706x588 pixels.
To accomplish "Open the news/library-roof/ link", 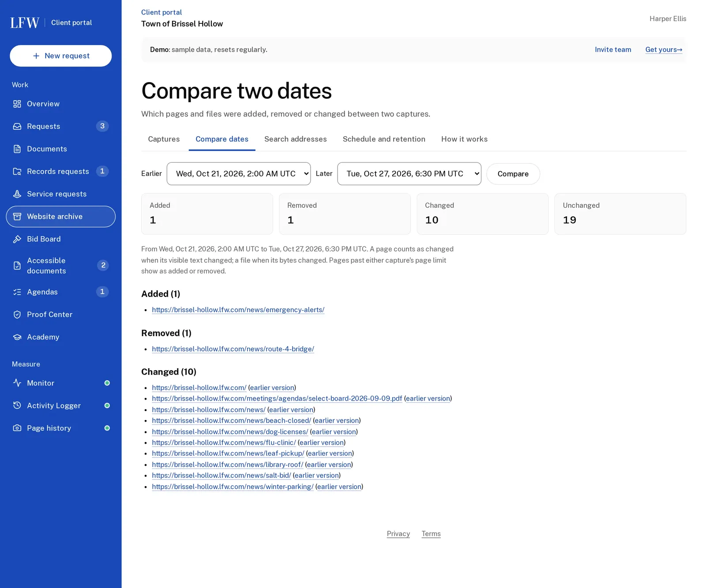I will 228,464.
